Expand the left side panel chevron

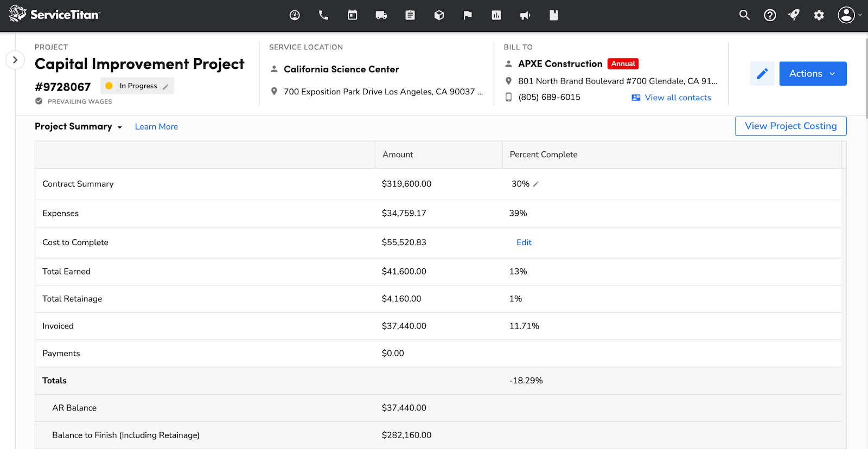(15, 60)
